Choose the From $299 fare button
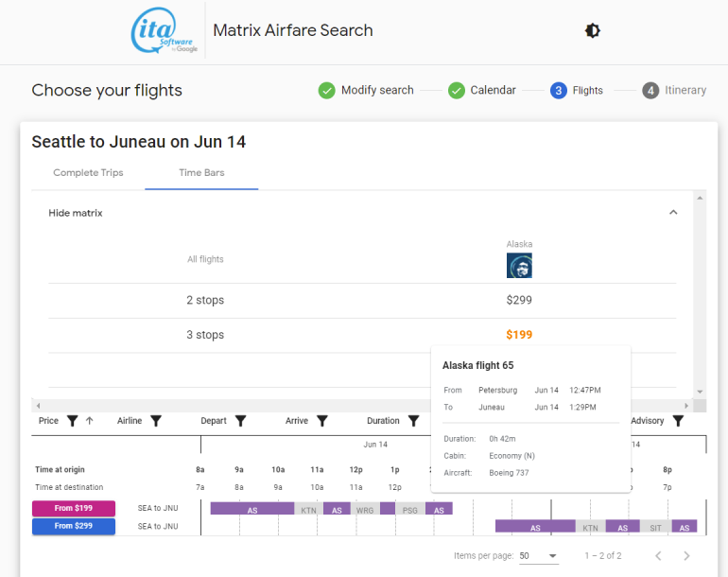Screen dimensions: 728x577 [74, 526]
